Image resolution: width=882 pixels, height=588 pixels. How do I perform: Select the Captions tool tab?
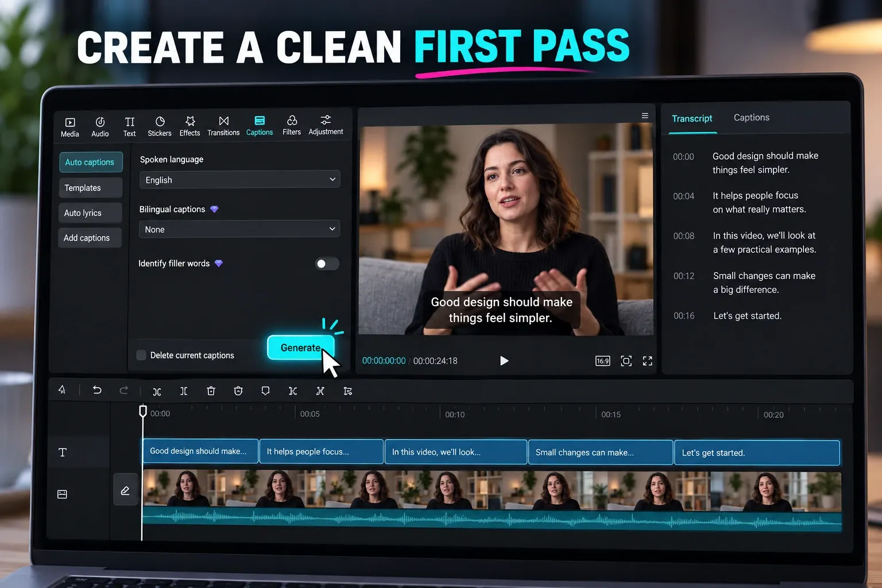click(x=260, y=126)
